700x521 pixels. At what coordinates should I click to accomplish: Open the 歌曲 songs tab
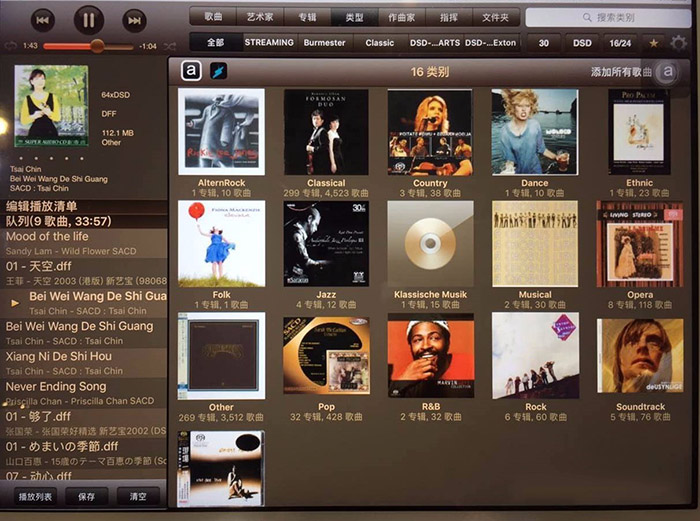coord(213,17)
